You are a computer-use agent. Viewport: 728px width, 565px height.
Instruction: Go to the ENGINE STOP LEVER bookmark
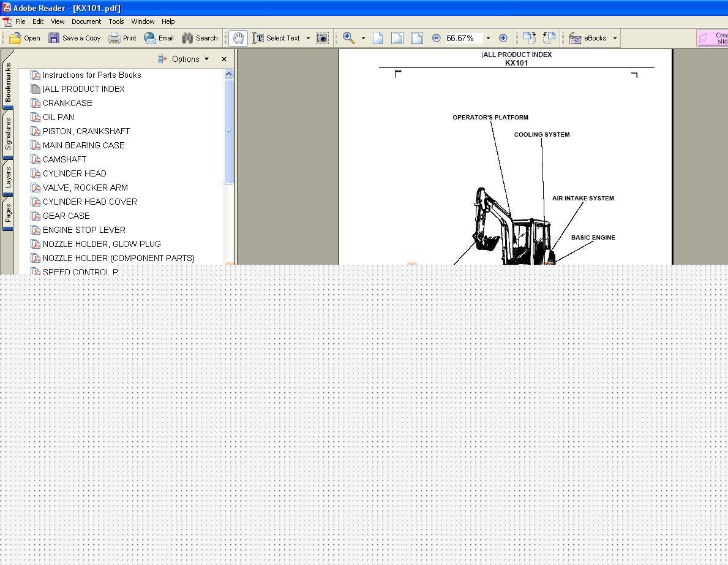(x=84, y=230)
